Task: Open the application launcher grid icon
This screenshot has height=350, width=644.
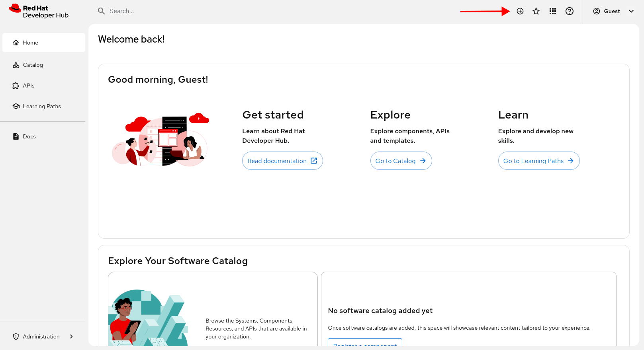Action: pyautogui.click(x=552, y=11)
